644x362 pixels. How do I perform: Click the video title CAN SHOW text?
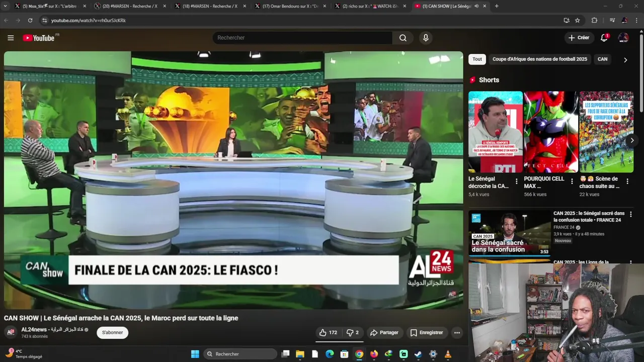tap(121, 318)
